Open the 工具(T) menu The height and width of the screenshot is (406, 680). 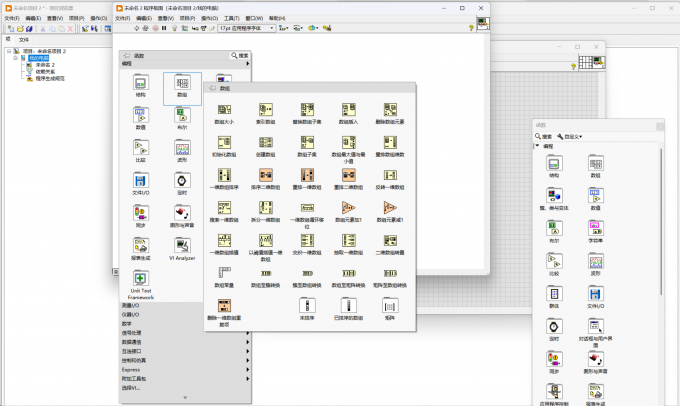(232, 18)
